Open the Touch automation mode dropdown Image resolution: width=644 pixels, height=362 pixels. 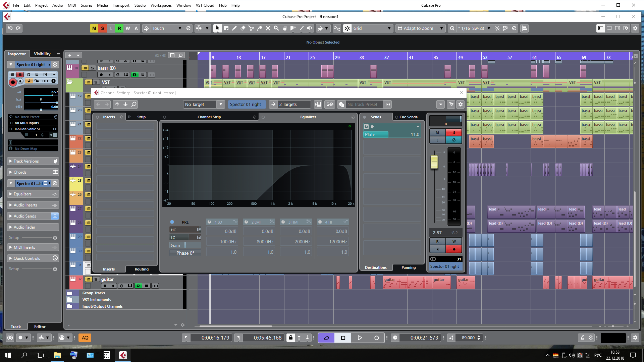click(x=167, y=28)
